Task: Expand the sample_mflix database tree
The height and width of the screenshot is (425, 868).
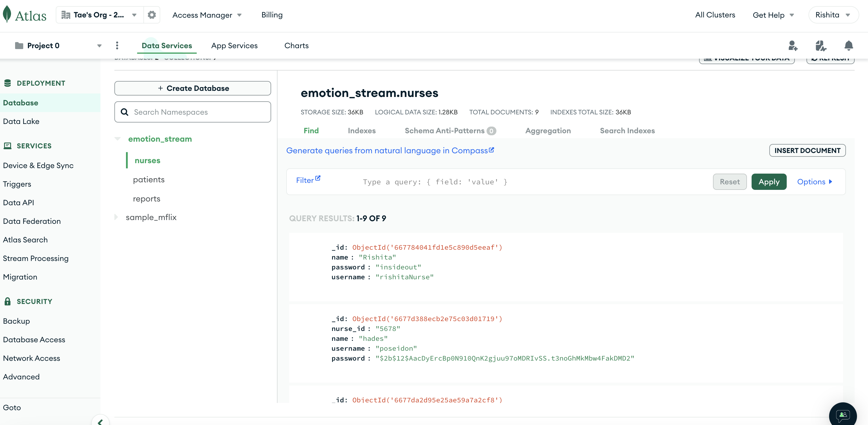Action: [116, 217]
